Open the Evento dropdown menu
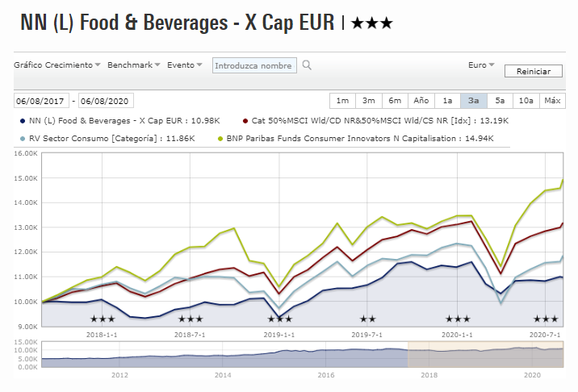This screenshot has height=392, width=578. click(185, 65)
